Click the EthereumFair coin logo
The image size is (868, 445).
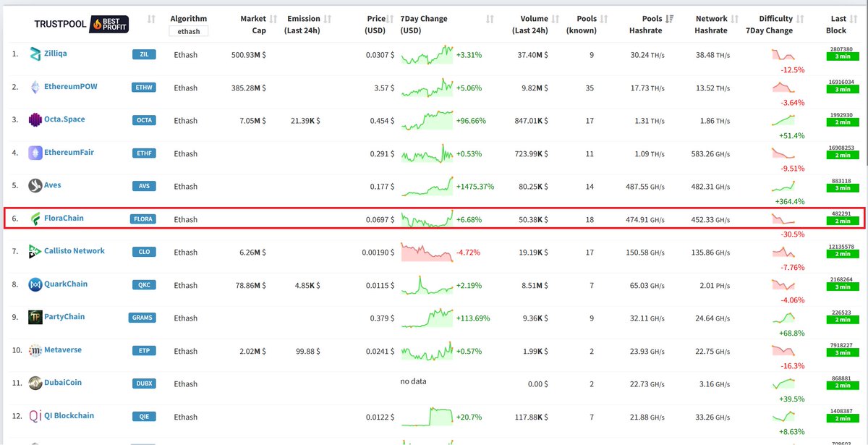[35, 153]
